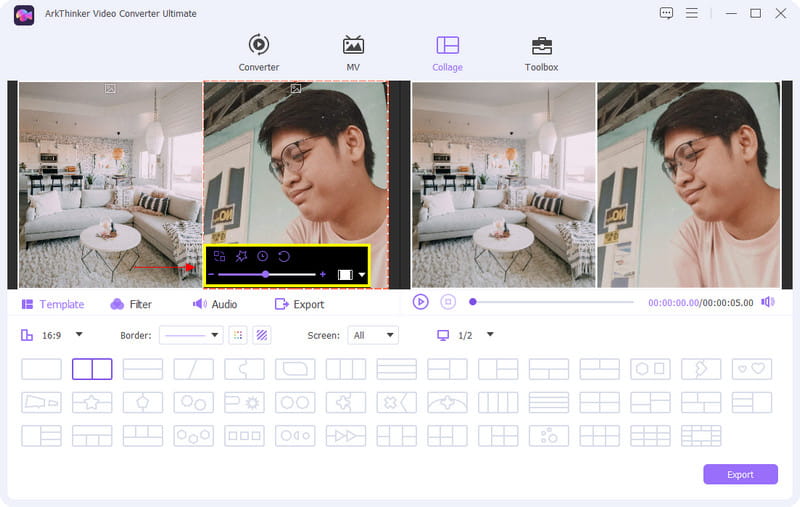Choose the two hearts template

(x=752, y=369)
